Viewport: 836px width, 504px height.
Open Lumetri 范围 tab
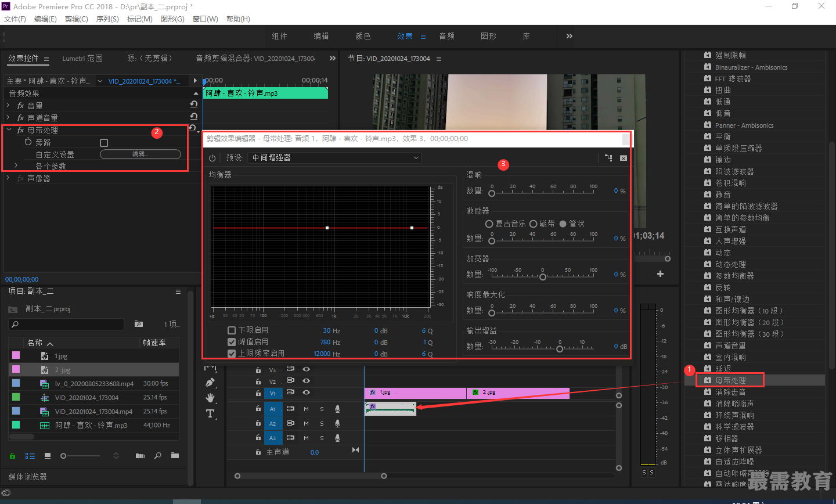coord(82,58)
